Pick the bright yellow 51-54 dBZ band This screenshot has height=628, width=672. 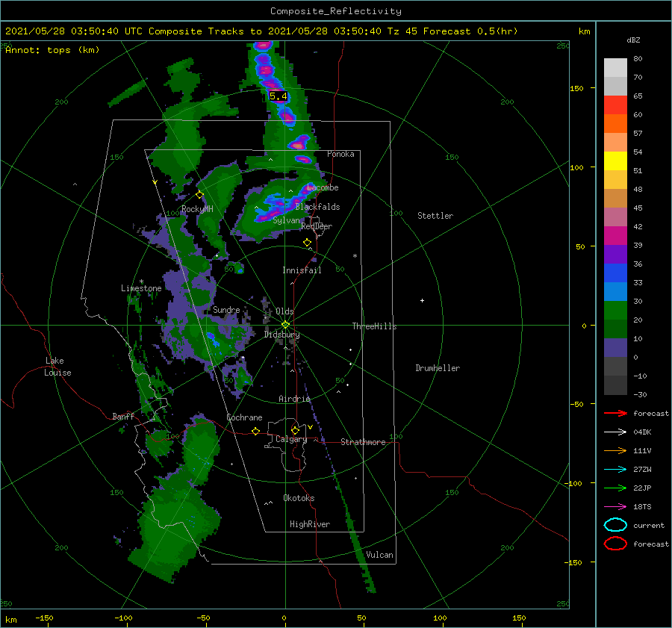click(x=615, y=161)
